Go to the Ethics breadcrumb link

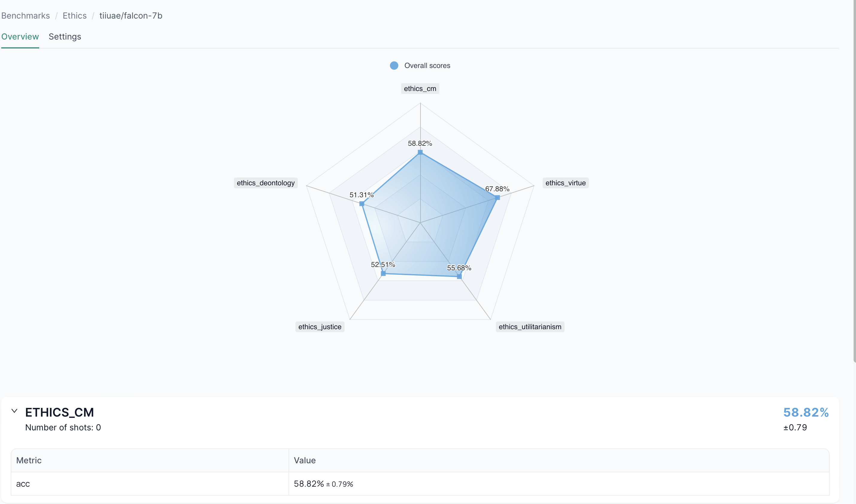[75, 16]
